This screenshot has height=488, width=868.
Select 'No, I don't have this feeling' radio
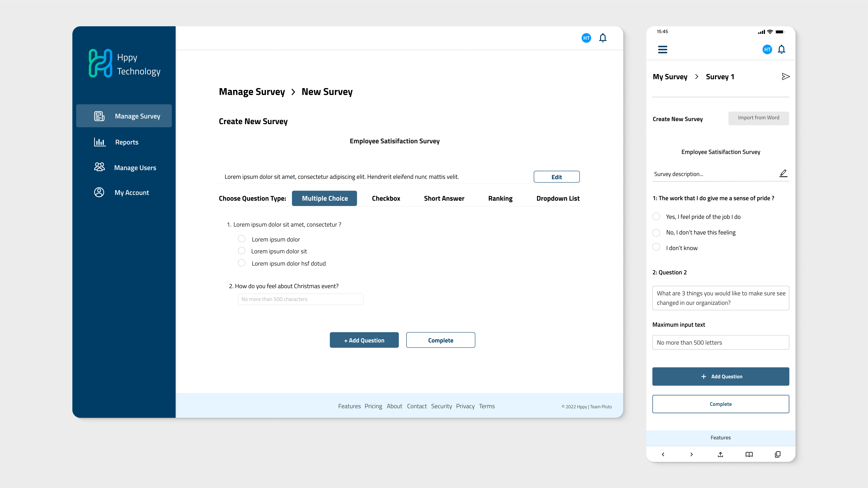pyautogui.click(x=656, y=233)
